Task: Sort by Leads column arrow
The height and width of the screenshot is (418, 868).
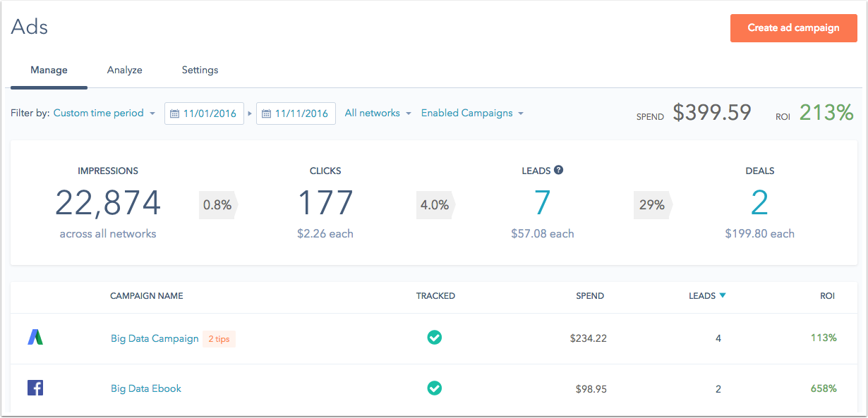Action: click(723, 296)
